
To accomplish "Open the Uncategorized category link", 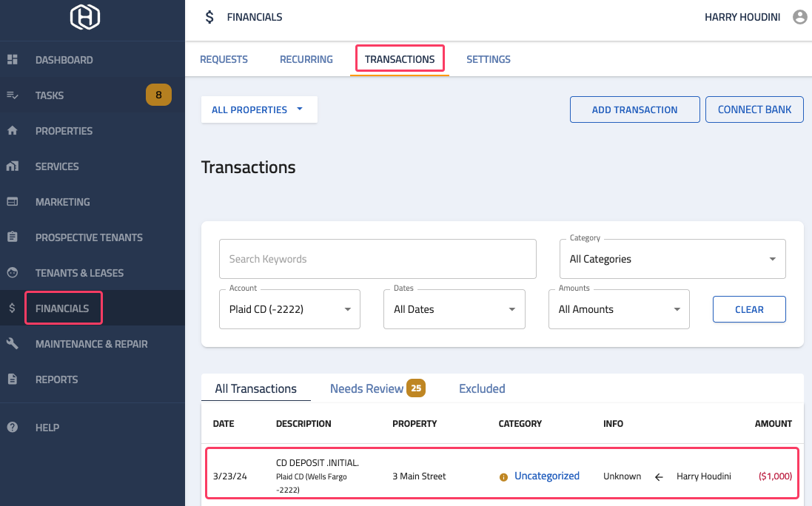I will tap(548, 476).
